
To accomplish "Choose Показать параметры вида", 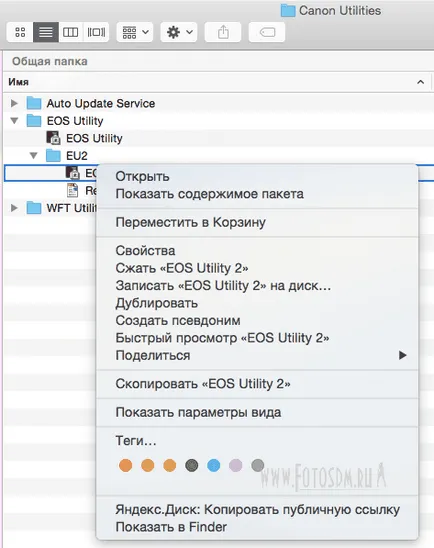I will point(198,412).
